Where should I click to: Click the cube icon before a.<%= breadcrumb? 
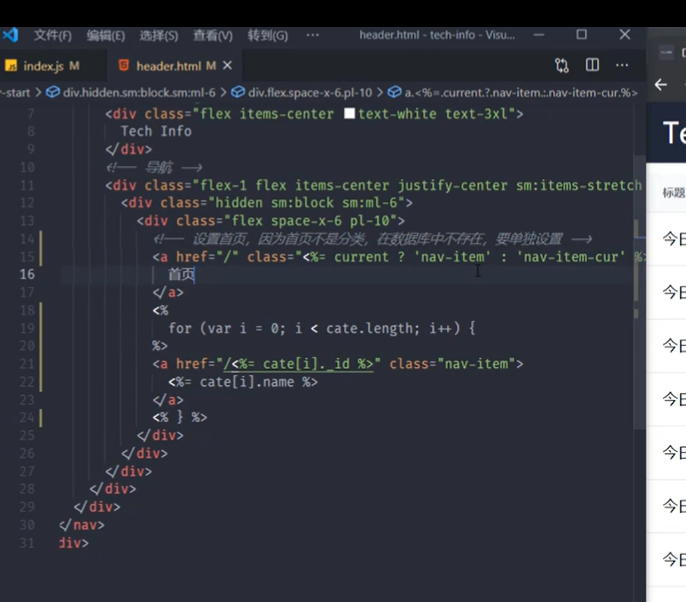pos(394,92)
